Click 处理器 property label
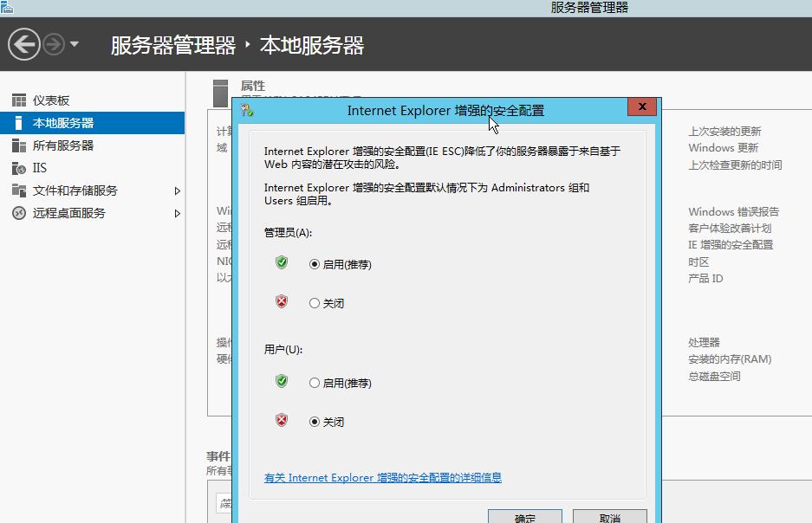This screenshot has height=523, width=812. pyautogui.click(x=704, y=342)
